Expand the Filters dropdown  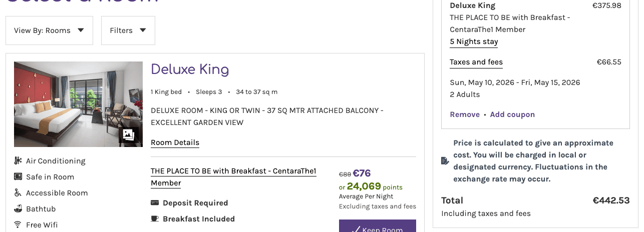[128, 30]
